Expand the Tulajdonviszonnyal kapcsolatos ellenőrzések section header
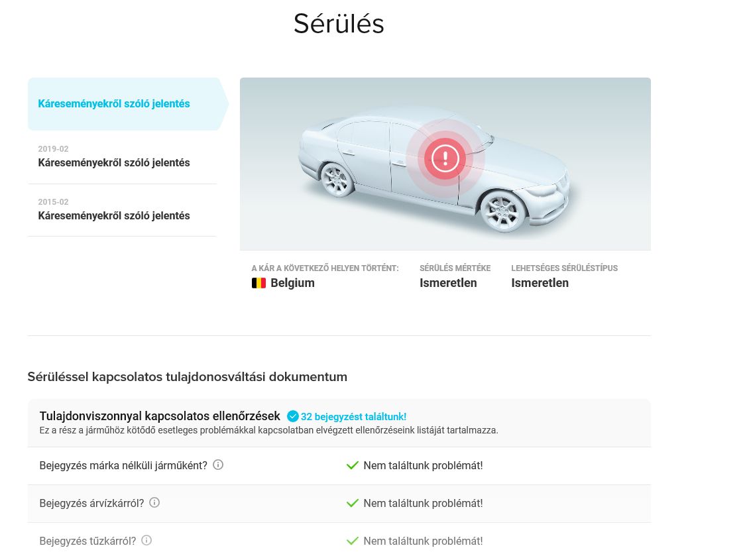 [159, 416]
